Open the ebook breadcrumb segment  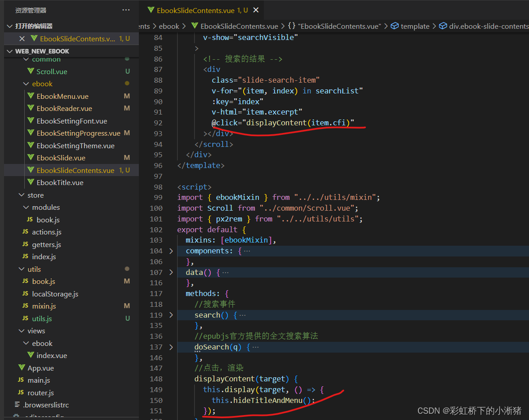point(169,26)
